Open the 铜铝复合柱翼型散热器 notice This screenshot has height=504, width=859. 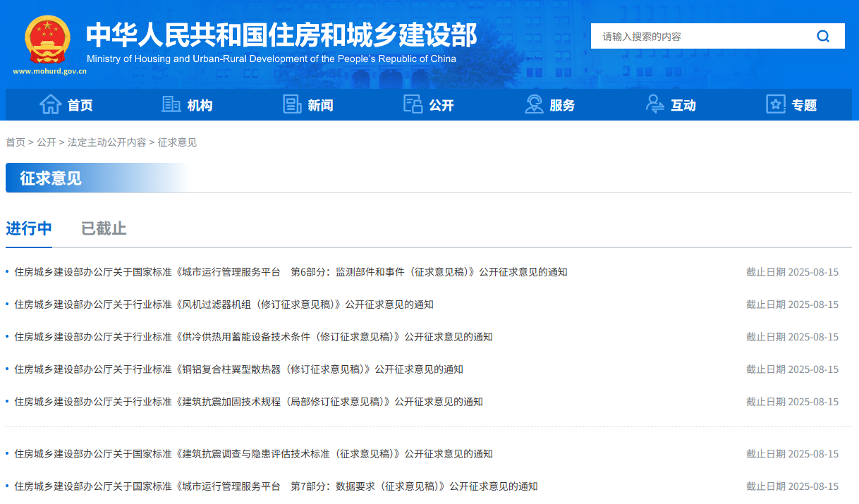coord(238,369)
